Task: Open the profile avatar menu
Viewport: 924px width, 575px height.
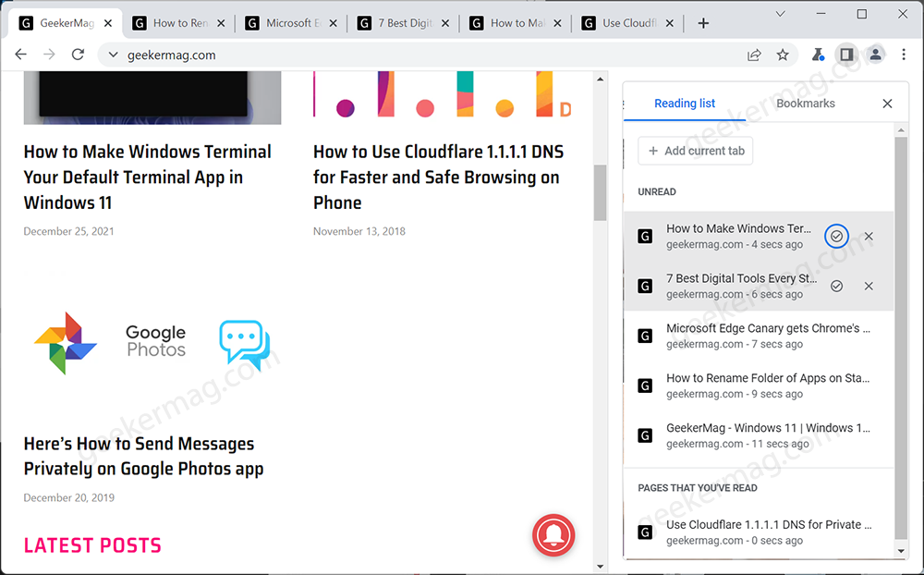Action: click(x=876, y=55)
